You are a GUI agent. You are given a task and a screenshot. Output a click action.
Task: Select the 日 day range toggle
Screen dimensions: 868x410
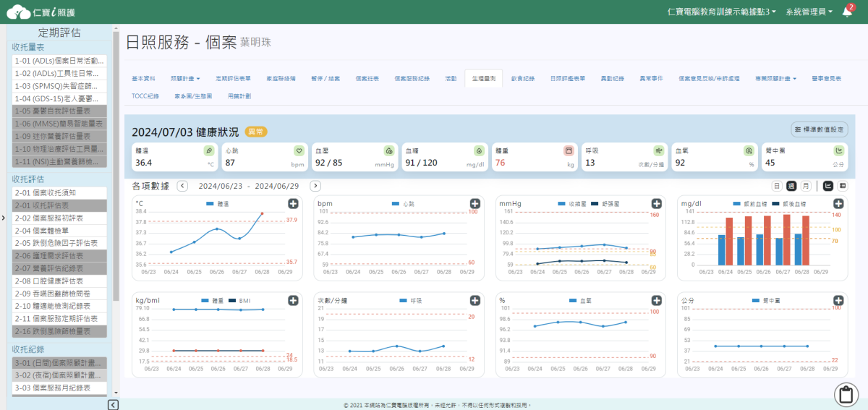click(x=777, y=186)
